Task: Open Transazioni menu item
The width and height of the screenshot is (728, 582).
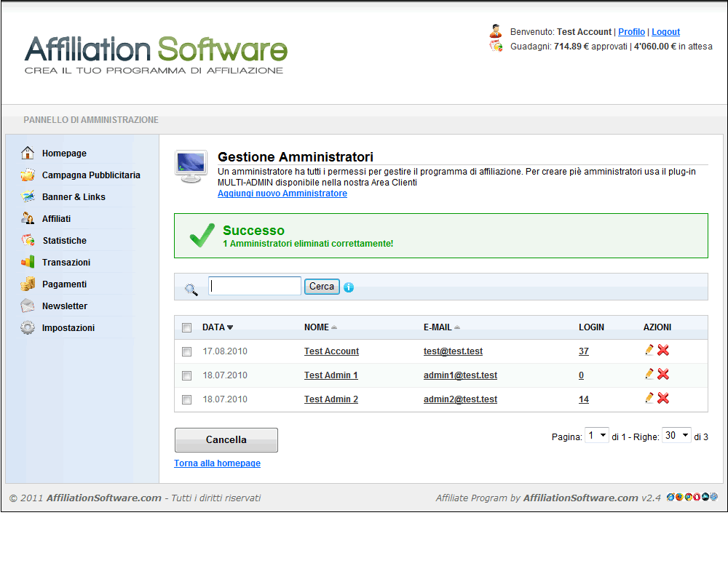Action: 66,262
